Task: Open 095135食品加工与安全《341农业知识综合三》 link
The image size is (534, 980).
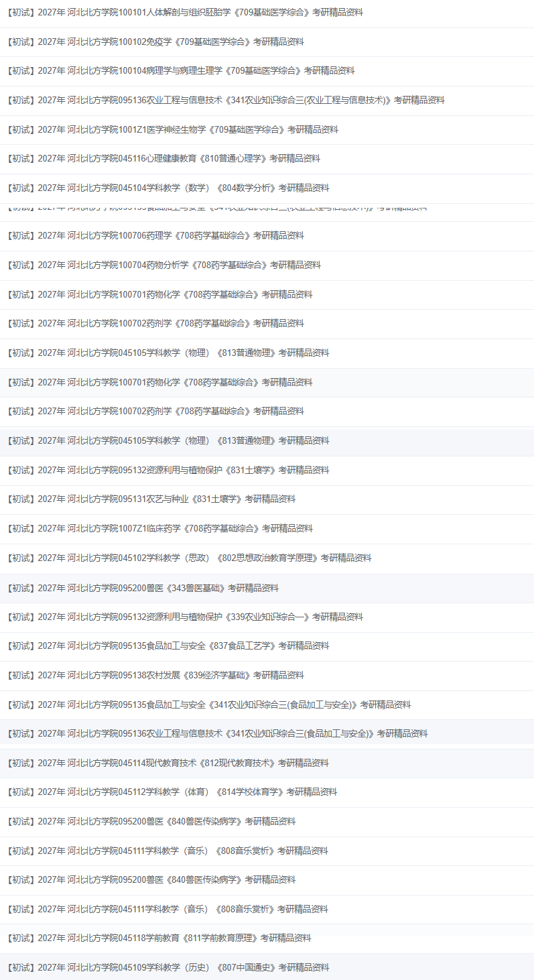Action: (209, 705)
